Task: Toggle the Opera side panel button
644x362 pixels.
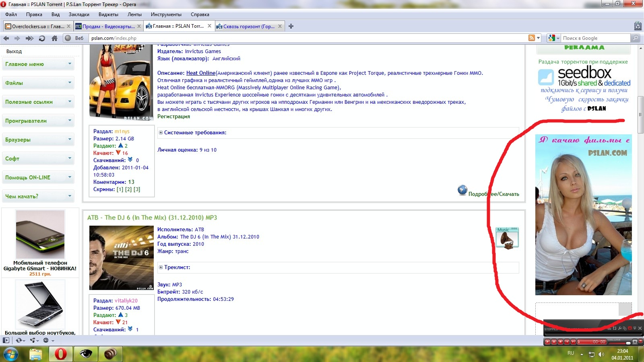Action: pyautogui.click(x=6, y=340)
